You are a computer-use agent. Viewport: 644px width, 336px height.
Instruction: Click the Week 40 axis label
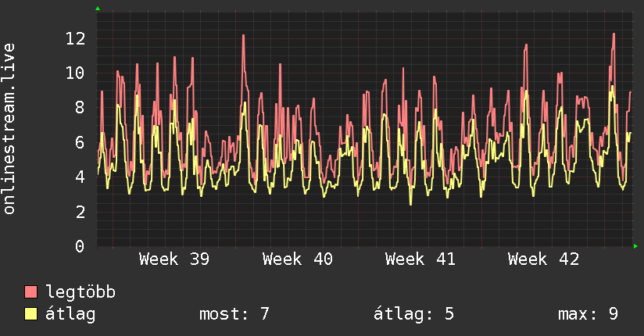(x=297, y=259)
